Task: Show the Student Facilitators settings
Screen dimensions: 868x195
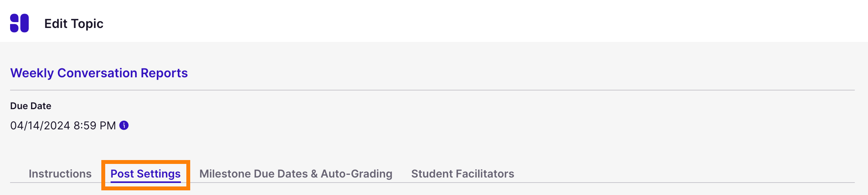Action: pos(463,174)
